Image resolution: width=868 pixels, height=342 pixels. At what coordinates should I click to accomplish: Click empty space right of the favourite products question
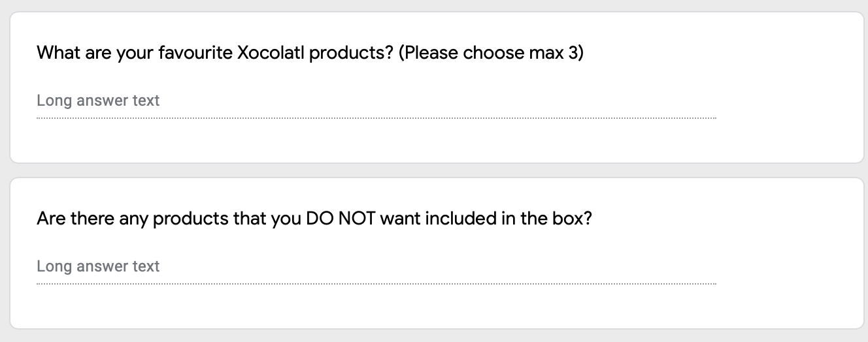click(x=719, y=53)
